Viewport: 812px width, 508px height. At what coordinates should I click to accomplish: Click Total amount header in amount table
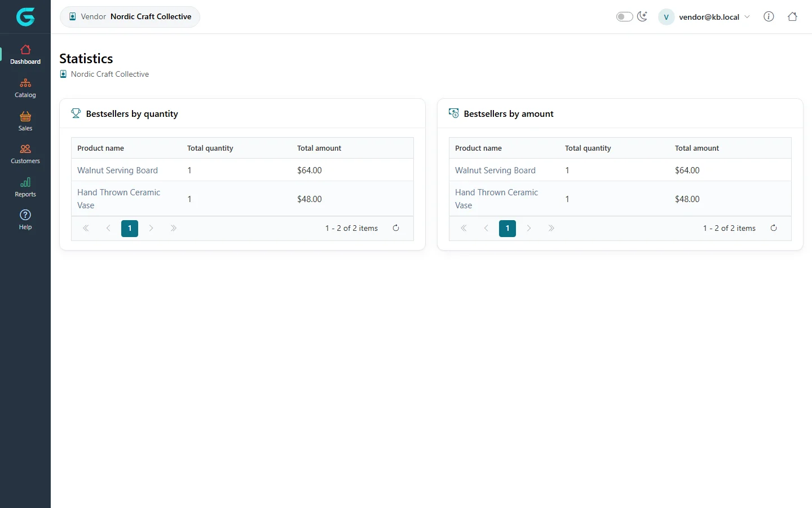pos(697,148)
